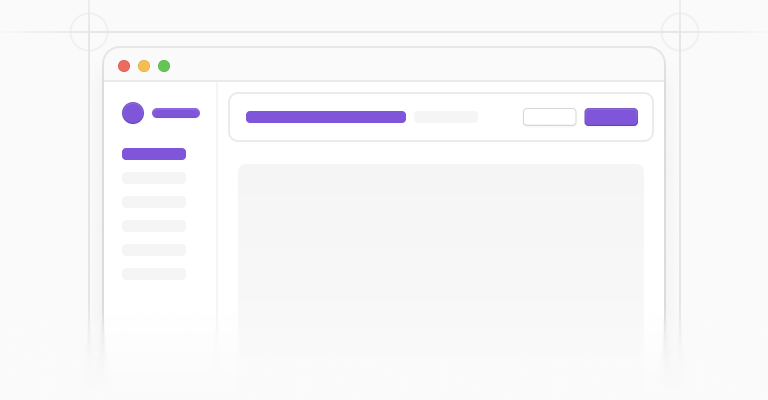This screenshot has height=400, width=768.
Task: Choose the third grey sidebar placeholder item
Action: 154,226
